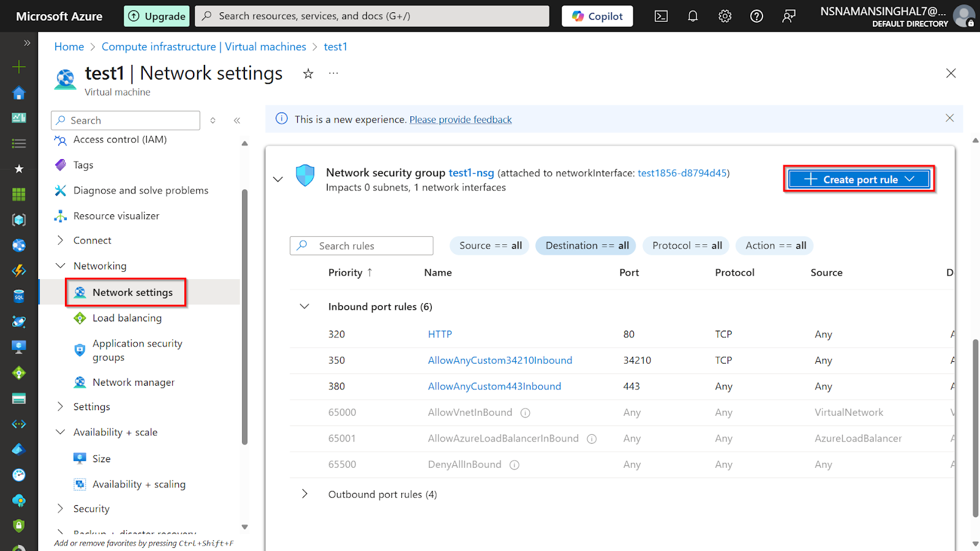Expand the Outbound port rules section
The width and height of the screenshot is (980, 551).
304,494
